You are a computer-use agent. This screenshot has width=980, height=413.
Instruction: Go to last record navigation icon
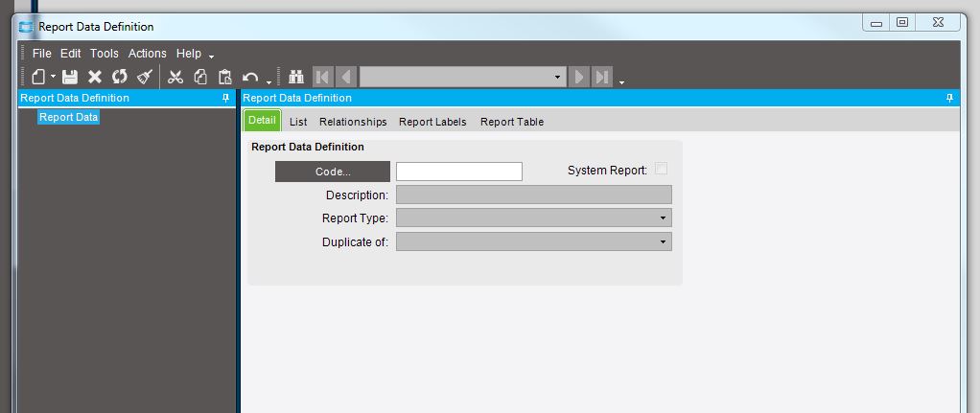(602, 77)
